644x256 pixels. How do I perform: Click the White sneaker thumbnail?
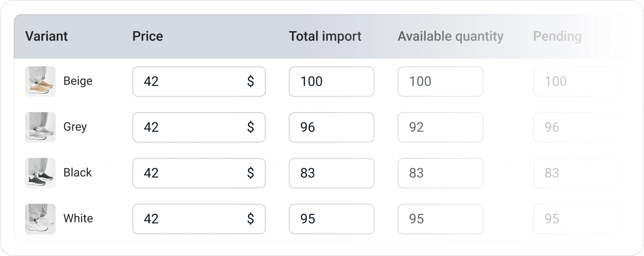point(40,219)
